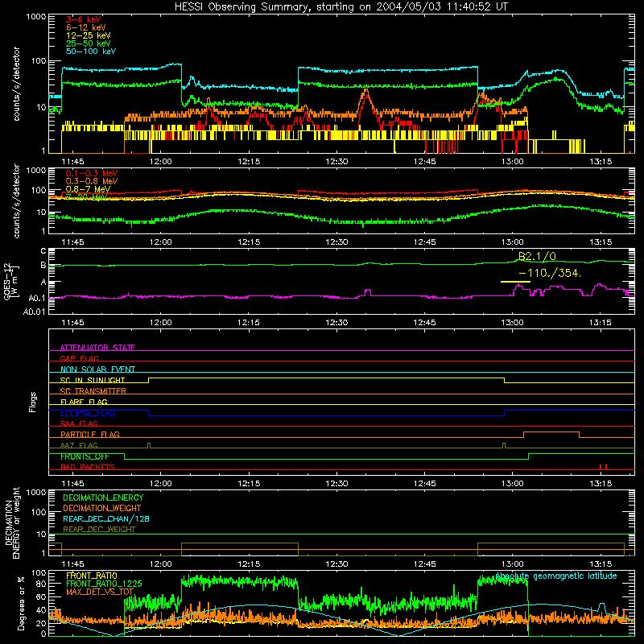Click the MAX_DET_VS_TOT legend label
Viewport: 644px width, 644px height.
[100, 592]
